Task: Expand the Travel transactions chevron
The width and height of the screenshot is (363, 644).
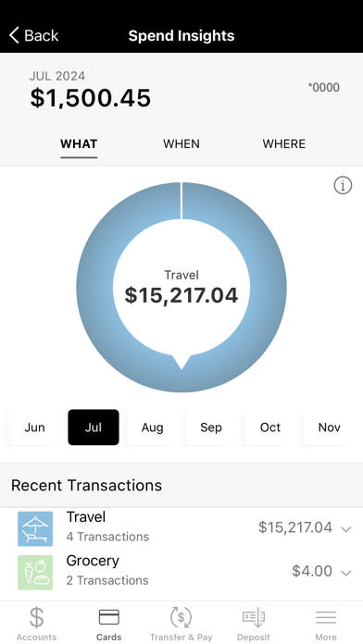Action: (346, 529)
